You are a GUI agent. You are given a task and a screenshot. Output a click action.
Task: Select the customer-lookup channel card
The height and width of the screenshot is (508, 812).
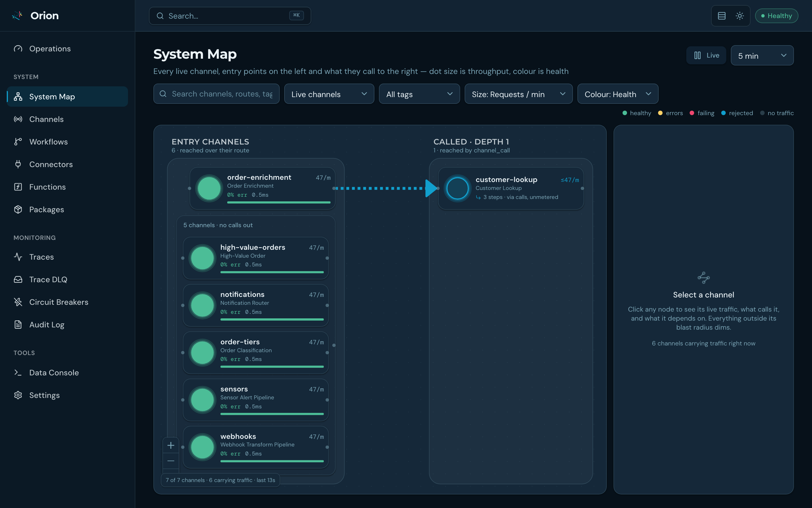(511, 189)
